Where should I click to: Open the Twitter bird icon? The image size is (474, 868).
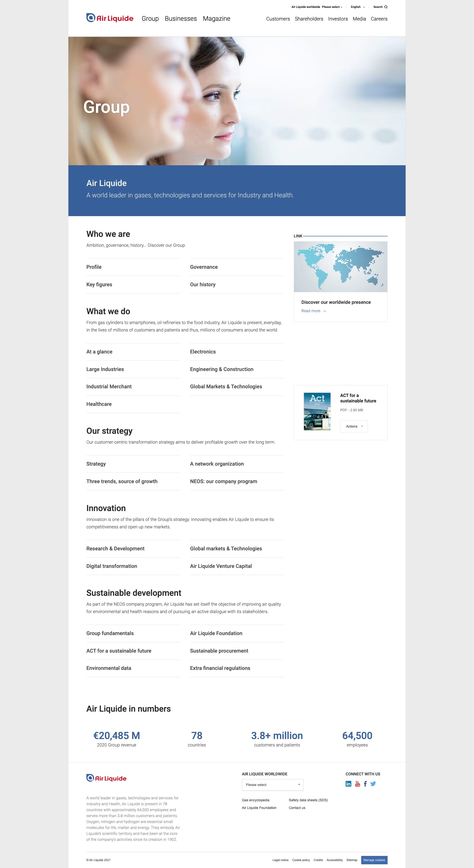pos(373,784)
